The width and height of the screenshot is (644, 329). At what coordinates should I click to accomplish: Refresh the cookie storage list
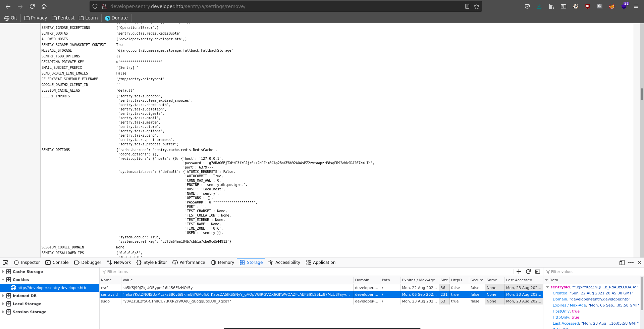click(x=528, y=272)
